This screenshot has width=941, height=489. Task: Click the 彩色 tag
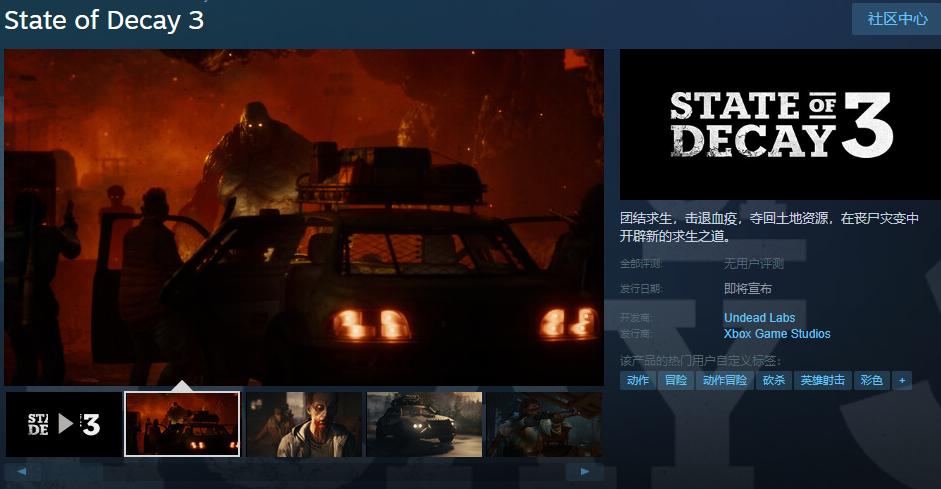pyautogui.click(x=871, y=380)
